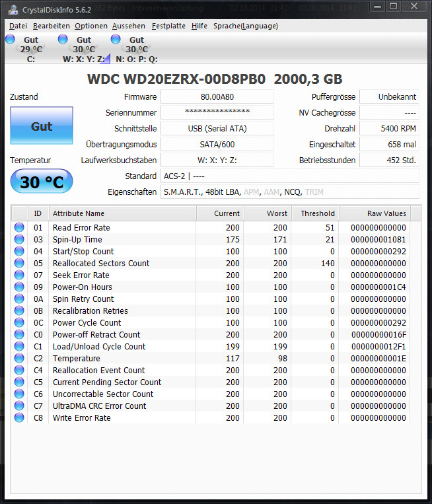Click the status orb of Seek Error Rate

(x=19, y=275)
